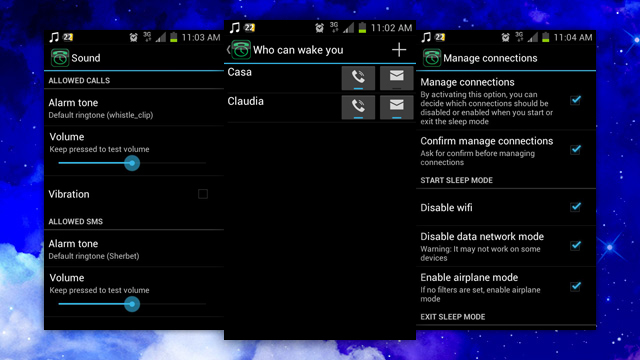Enable the Vibration checkbox
Viewport: 640px width, 360px height.
(x=203, y=194)
